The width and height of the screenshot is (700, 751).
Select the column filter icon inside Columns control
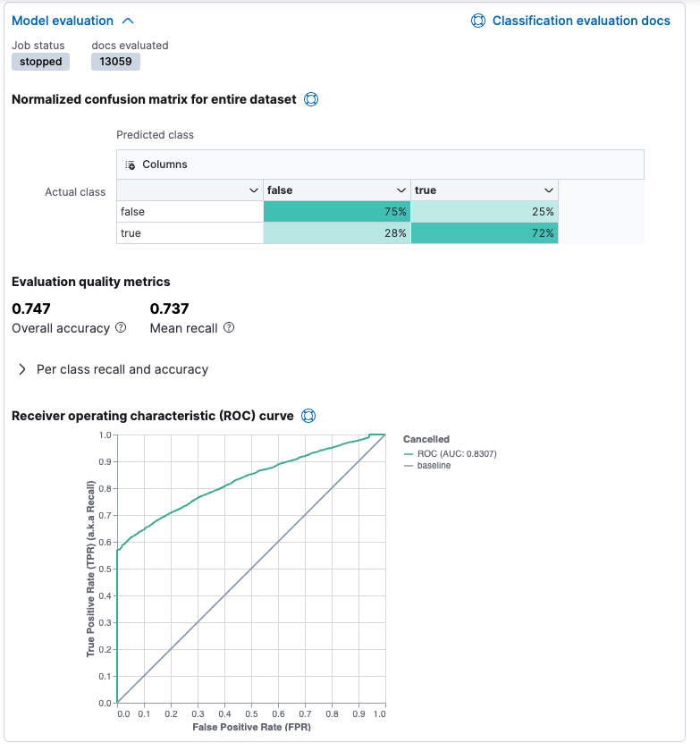[130, 165]
